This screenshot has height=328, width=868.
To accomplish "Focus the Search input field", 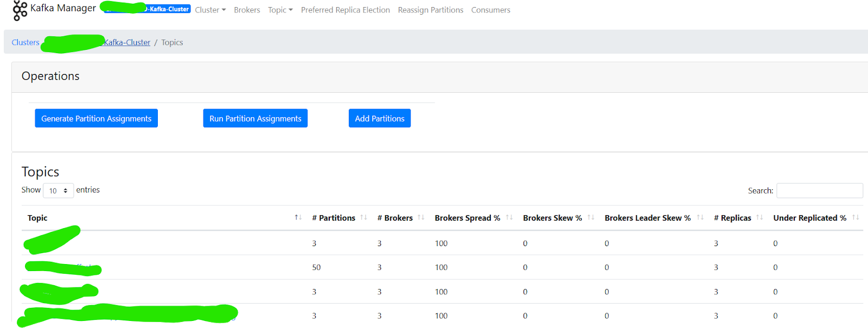I will pyautogui.click(x=820, y=190).
